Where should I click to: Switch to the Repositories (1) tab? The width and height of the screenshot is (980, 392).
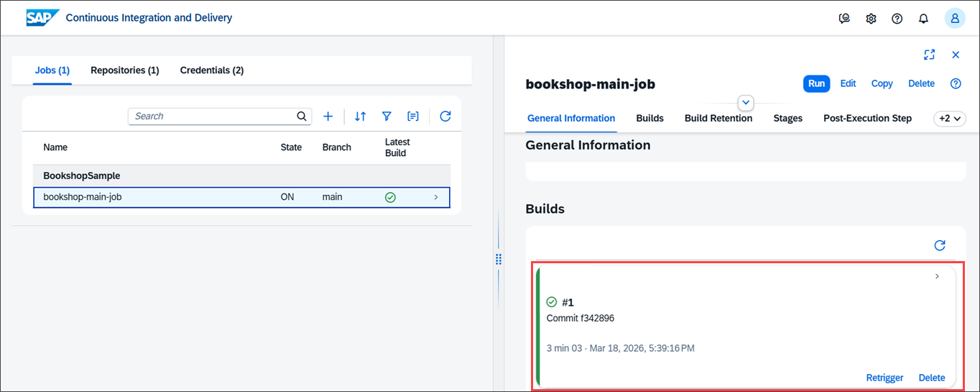[x=125, y=70]
